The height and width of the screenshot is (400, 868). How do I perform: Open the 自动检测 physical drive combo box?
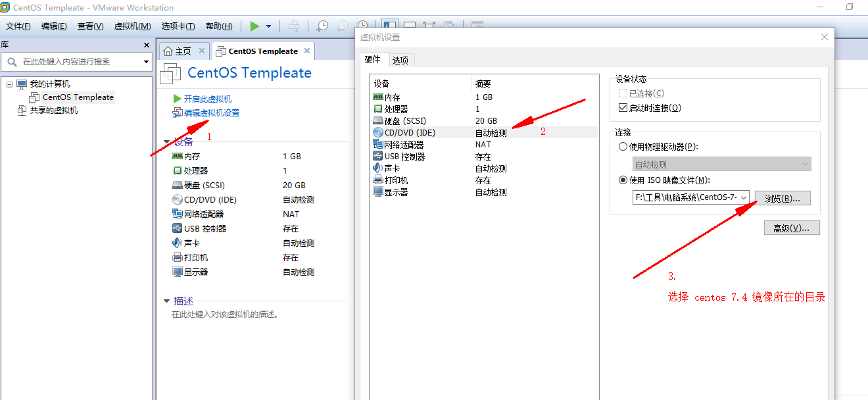point(722,164)
